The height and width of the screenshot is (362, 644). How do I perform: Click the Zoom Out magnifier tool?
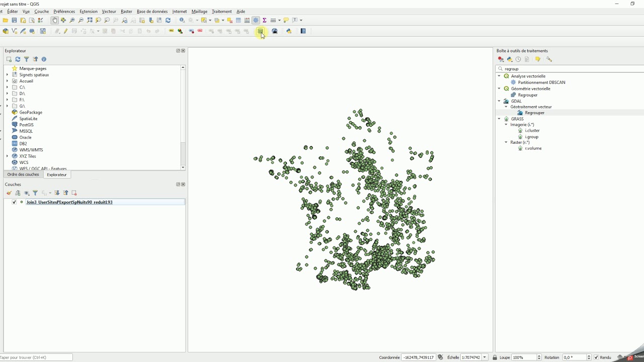pyautogui.click(x=80, y=20)
